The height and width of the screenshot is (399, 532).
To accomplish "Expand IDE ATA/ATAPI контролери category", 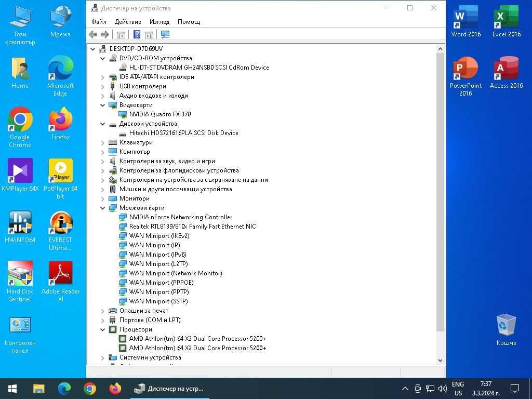I will coord(102,77).
